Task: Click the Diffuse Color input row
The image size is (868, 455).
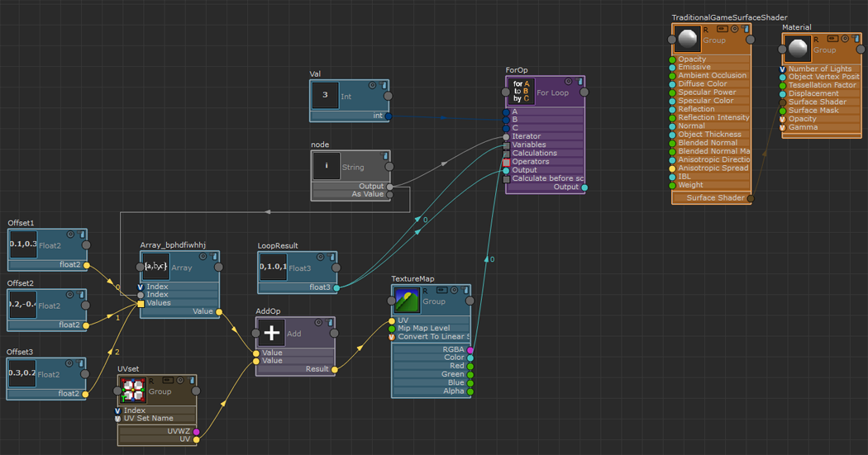Action: pyautogui.click(x=711, y=84)
